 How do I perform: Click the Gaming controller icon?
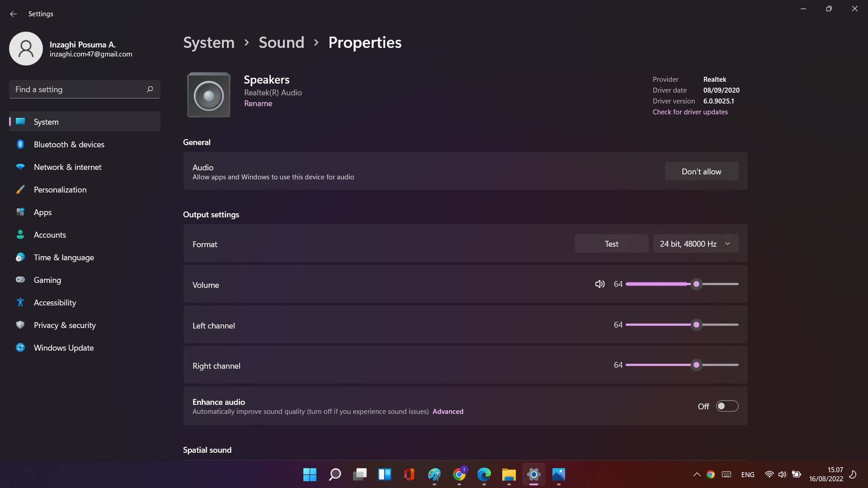point(20,280)
